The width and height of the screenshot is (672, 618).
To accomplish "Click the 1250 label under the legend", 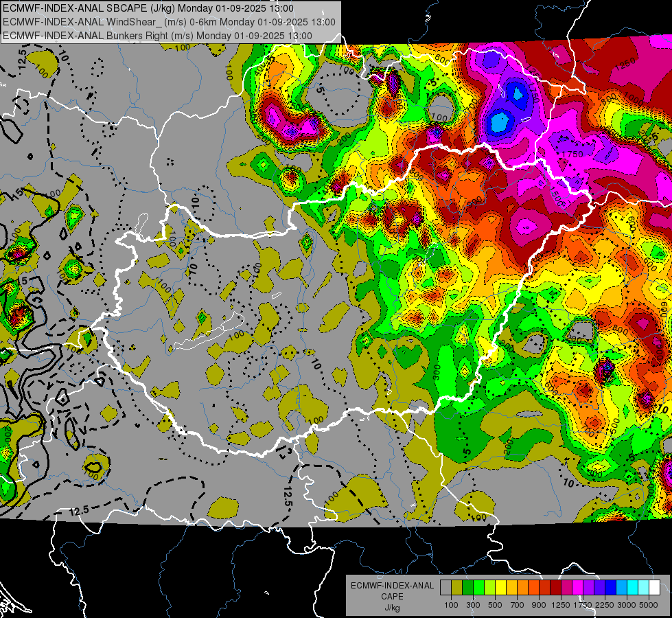I will coord(561,605).
